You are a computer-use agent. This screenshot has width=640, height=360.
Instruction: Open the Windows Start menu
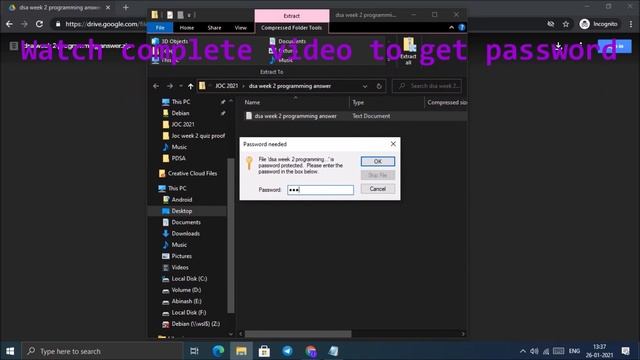click(10, 351)
